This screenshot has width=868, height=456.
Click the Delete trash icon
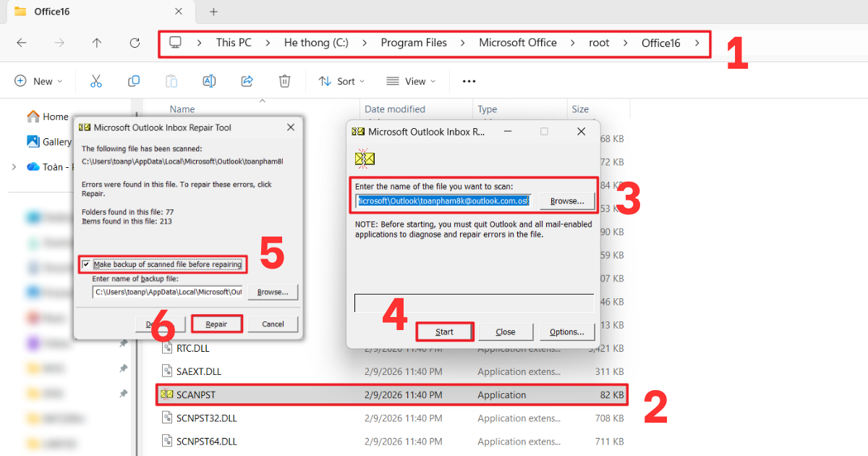(x=285, y=81)
